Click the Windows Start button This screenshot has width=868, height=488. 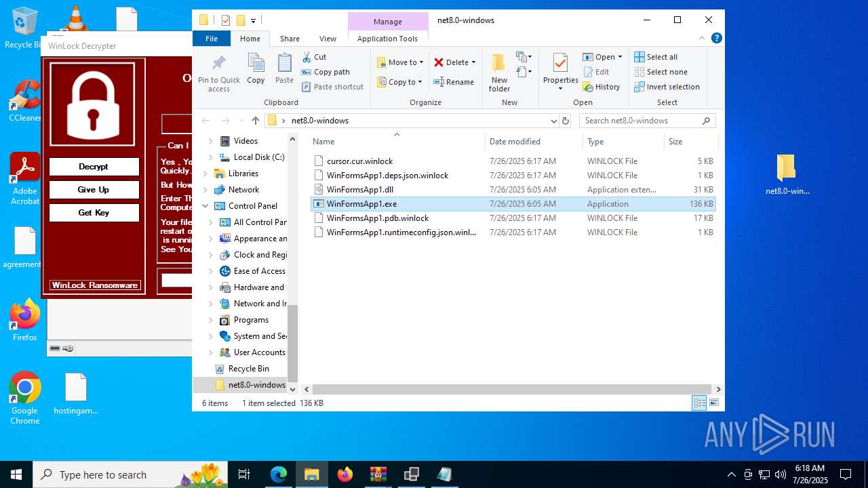[x=16, y=474]
